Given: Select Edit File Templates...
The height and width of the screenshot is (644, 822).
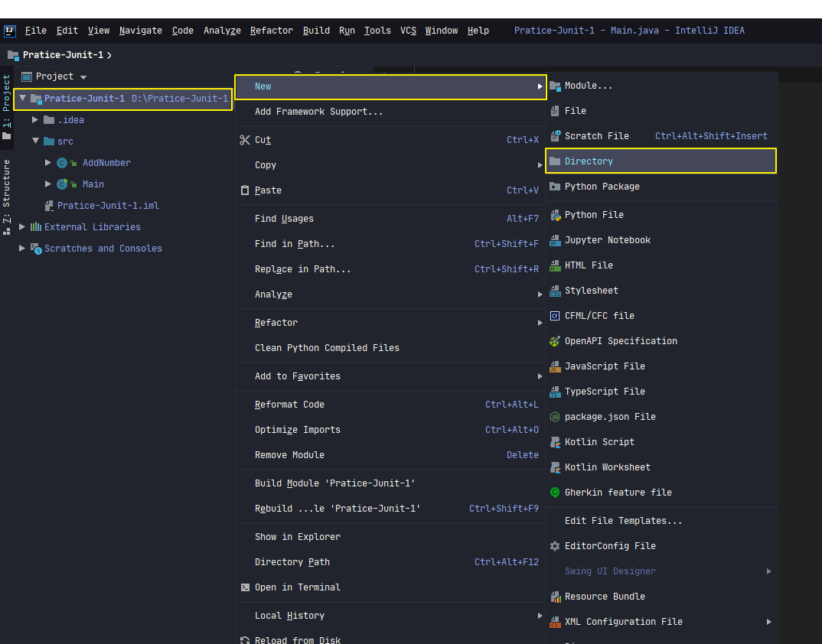Looking at the screenshot, I should coord(661,521).
